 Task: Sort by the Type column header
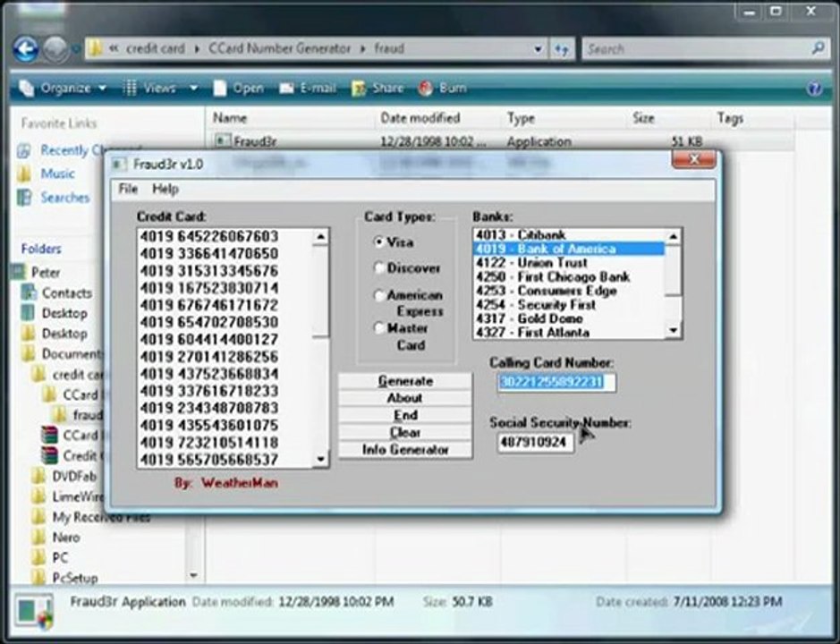coord(522,118)
